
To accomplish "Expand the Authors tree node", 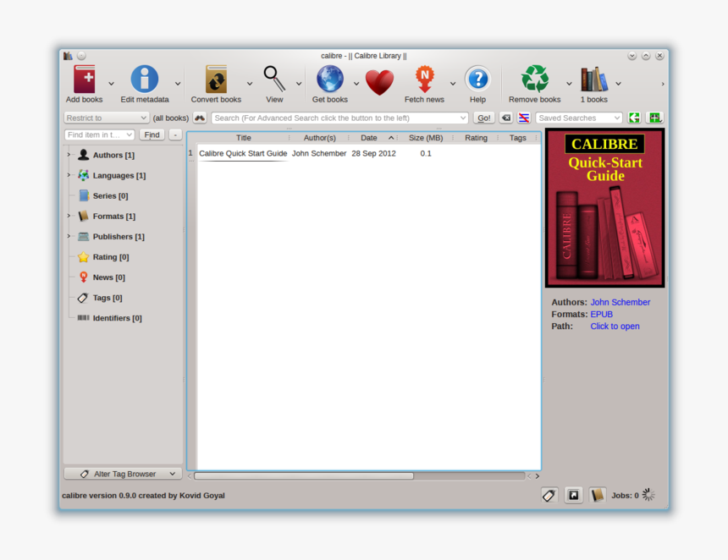I will tap(69, 155).
